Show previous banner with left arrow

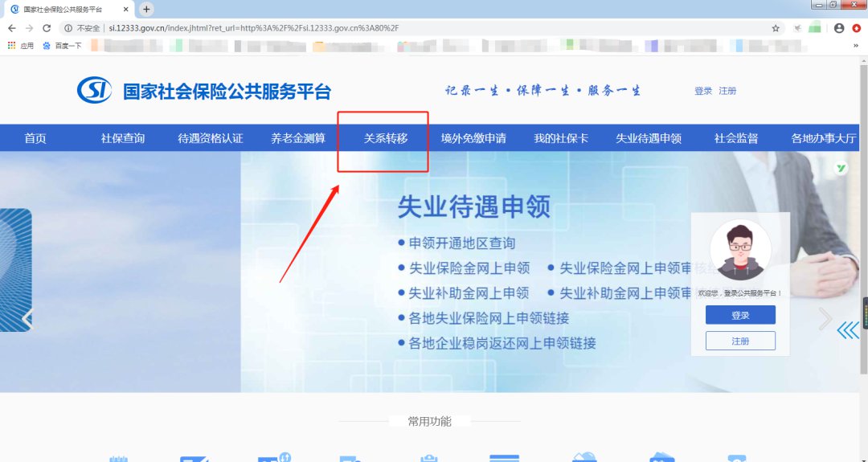tap(27, 319)
